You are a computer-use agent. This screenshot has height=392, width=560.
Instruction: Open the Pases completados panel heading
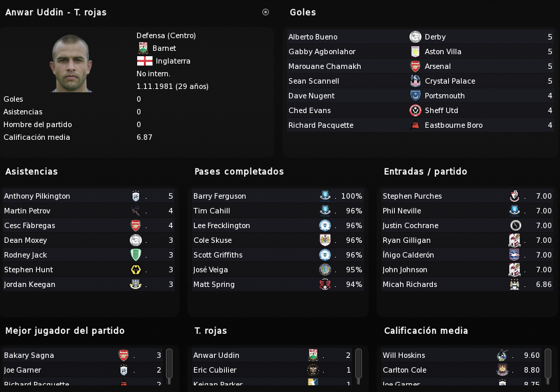pyautogui.click(x=239, y=172)
